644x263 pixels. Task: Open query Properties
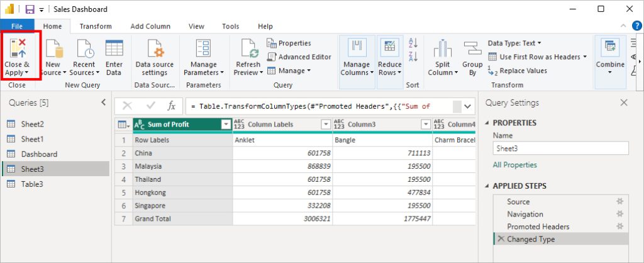point(289,43)
